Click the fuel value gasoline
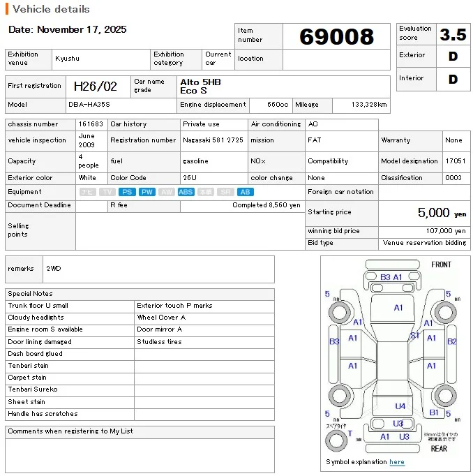 (x=195, y=161)
